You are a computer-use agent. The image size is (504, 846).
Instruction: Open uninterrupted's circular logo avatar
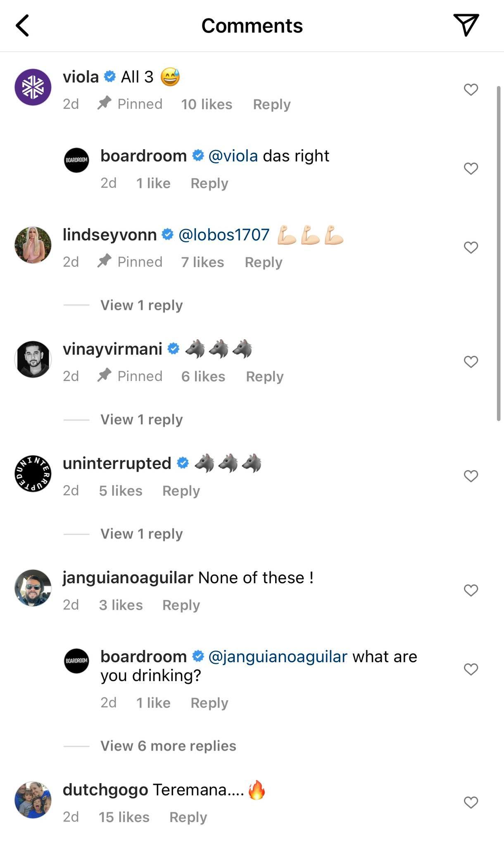click(33, 474)
